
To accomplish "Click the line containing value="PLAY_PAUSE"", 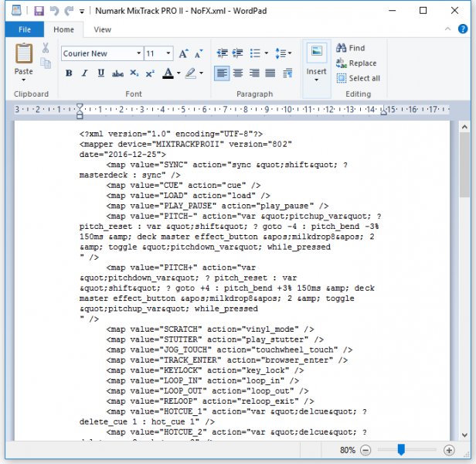I will [x=217, y=206].
